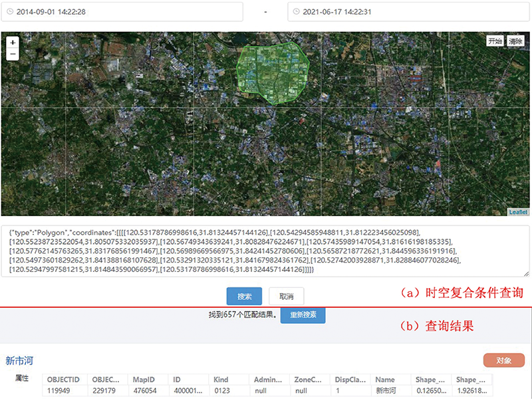This screenshot has height=399, width=532.
Task: Open the start date 2014-09-01 picker field
Action: 123,12
